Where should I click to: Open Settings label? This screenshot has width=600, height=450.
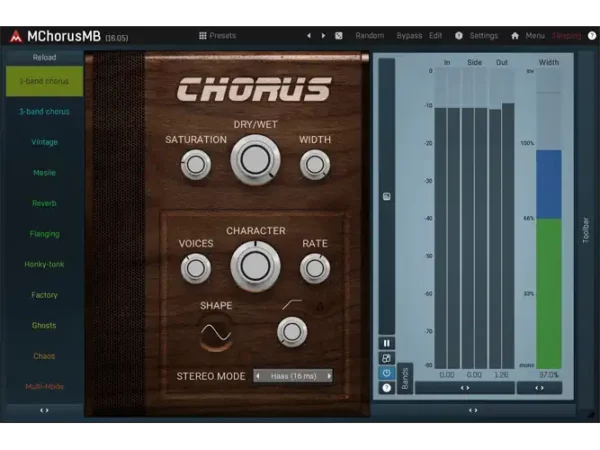[484, 36]
